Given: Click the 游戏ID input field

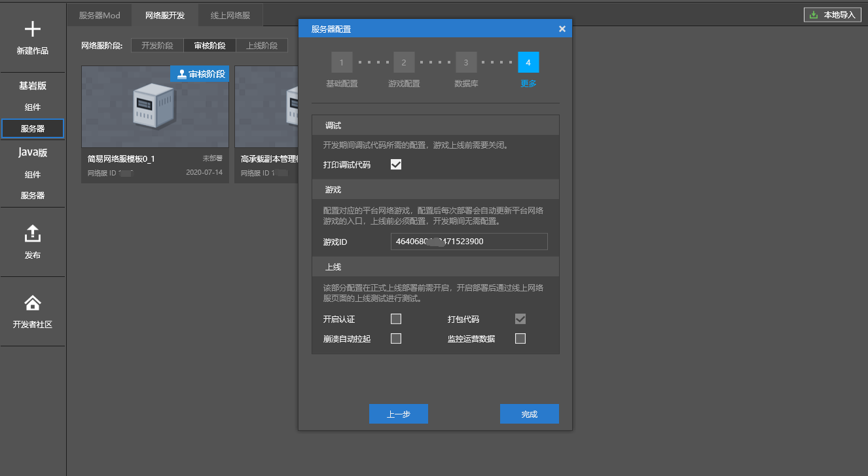Looking at the screenshot, I should pos(469,242).
